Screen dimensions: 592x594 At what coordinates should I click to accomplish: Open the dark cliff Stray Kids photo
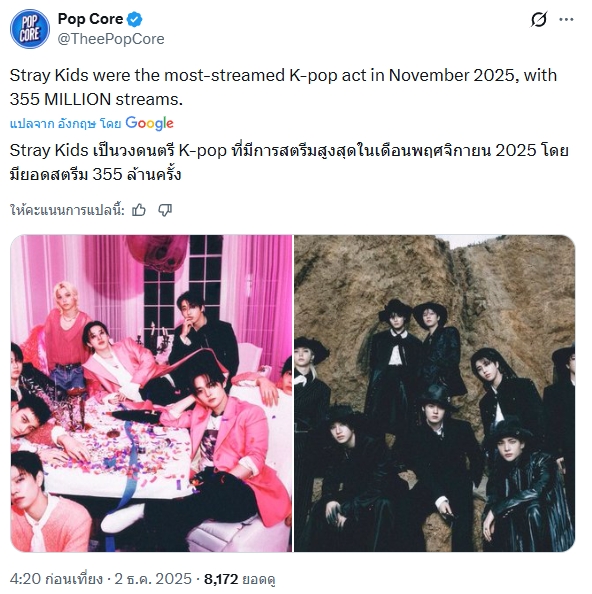[x=434, y=393]
